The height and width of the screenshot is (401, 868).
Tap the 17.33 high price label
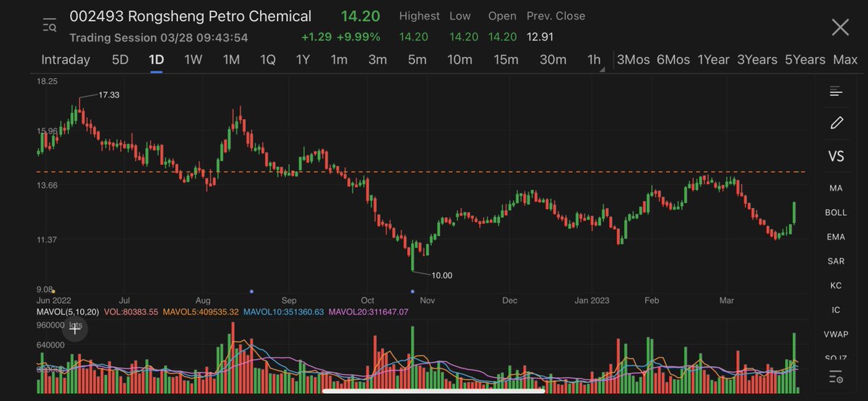click(110, 95)
